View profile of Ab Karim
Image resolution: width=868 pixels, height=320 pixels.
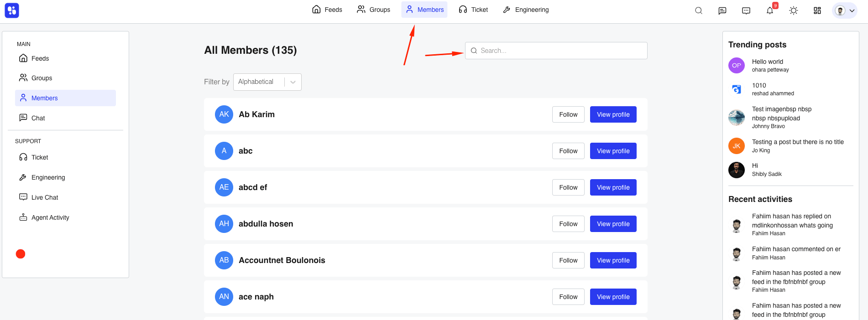coord(613,114)
